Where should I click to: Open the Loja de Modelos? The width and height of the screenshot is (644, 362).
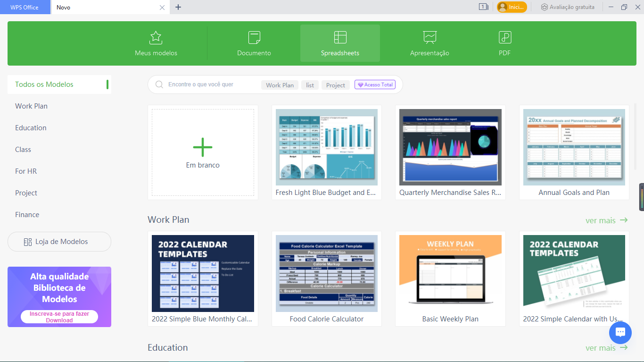[x=59, y=241]
